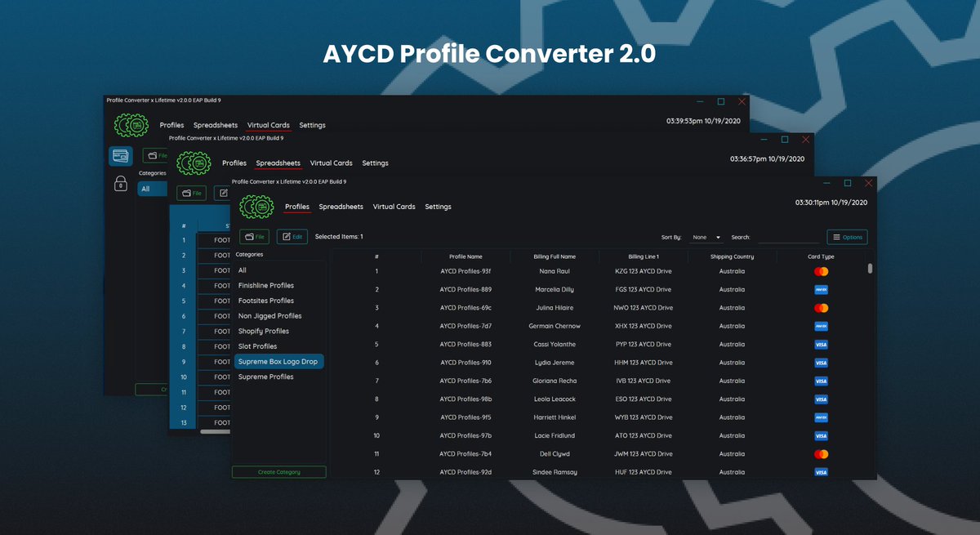The height and width of the screenshot is (535, 980).
Task: Click the Visa icon in Leola Leacock's row
Action: (822, 399)
